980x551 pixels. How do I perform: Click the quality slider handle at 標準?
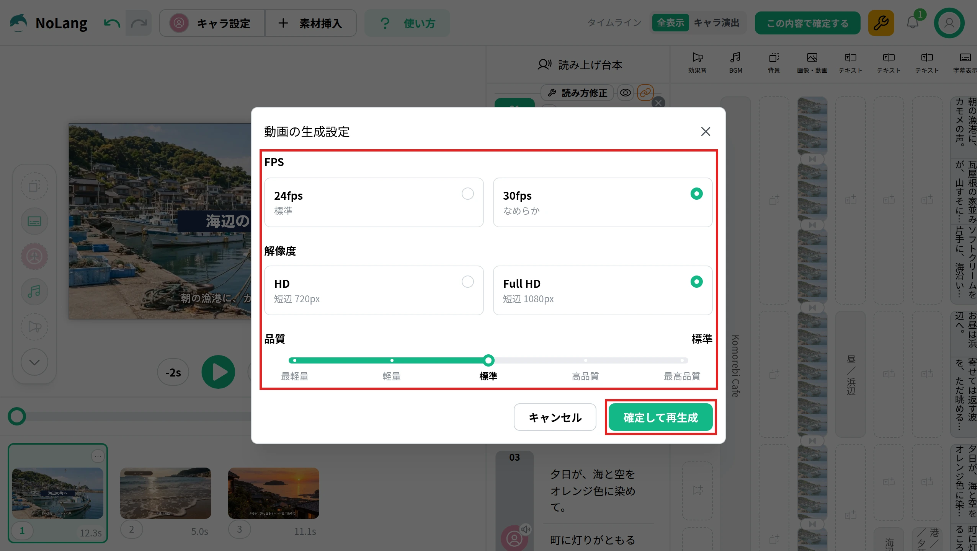[488, 360]
